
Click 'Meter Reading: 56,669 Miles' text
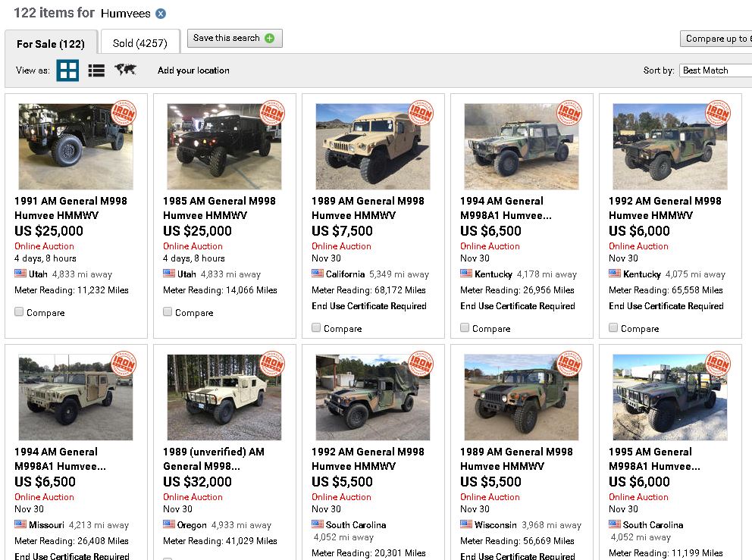click(517, 541)
